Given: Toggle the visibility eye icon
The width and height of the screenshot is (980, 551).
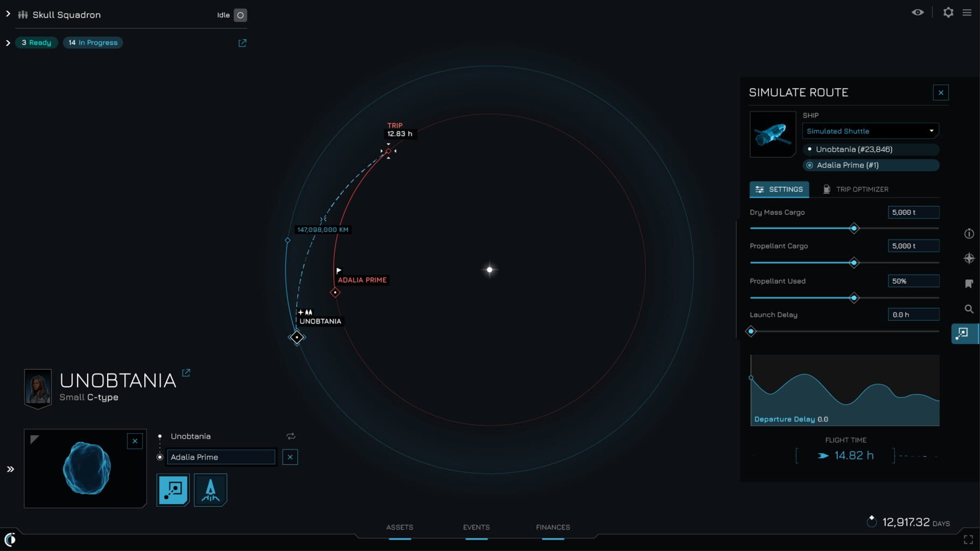Looking at the screenshot, I should 918,12.
